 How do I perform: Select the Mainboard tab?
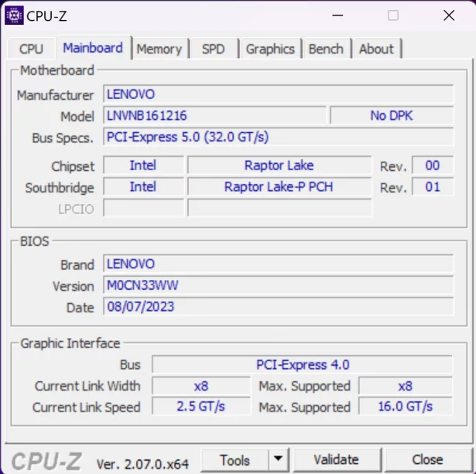click(x=93, y=48)
